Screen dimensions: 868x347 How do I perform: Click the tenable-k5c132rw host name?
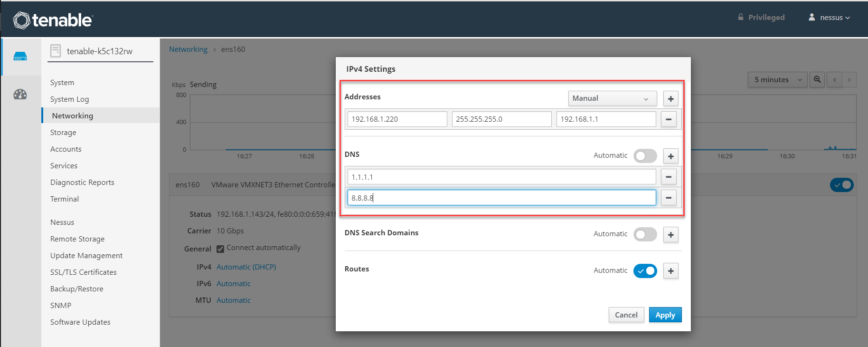tap(100, 51)
